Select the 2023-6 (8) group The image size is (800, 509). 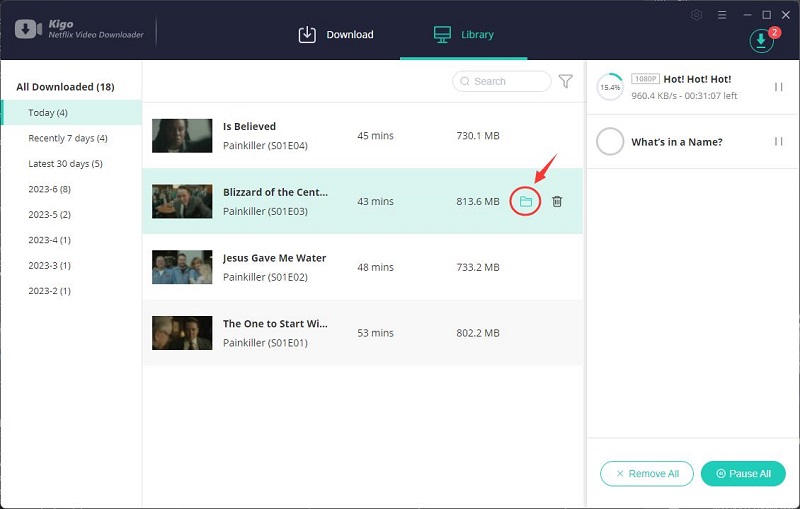pyautogui.click(x=49, y=189)
